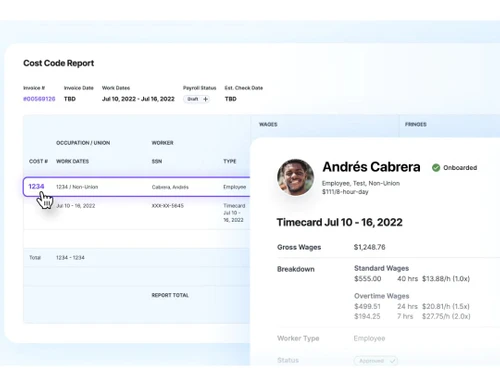The image size is (500, 375).
Task: Click the '$13.88/h (1.0x)' rate
Action: point(446,279)
